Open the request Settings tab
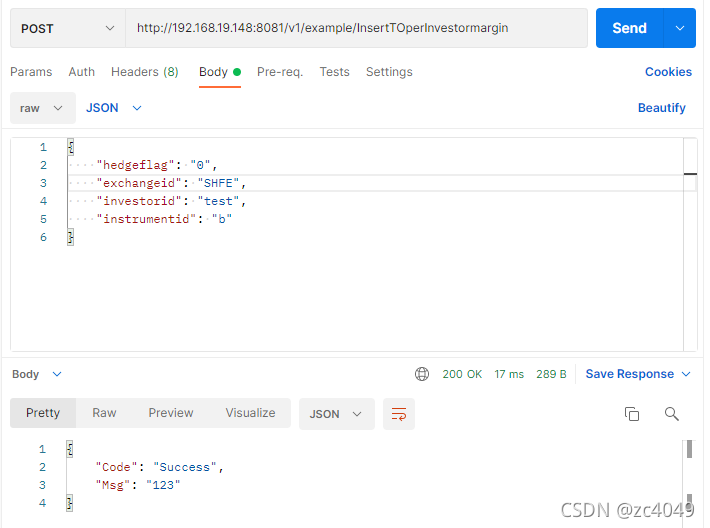Viewport: 710px width, 528px height. click(x=389, y=72)
